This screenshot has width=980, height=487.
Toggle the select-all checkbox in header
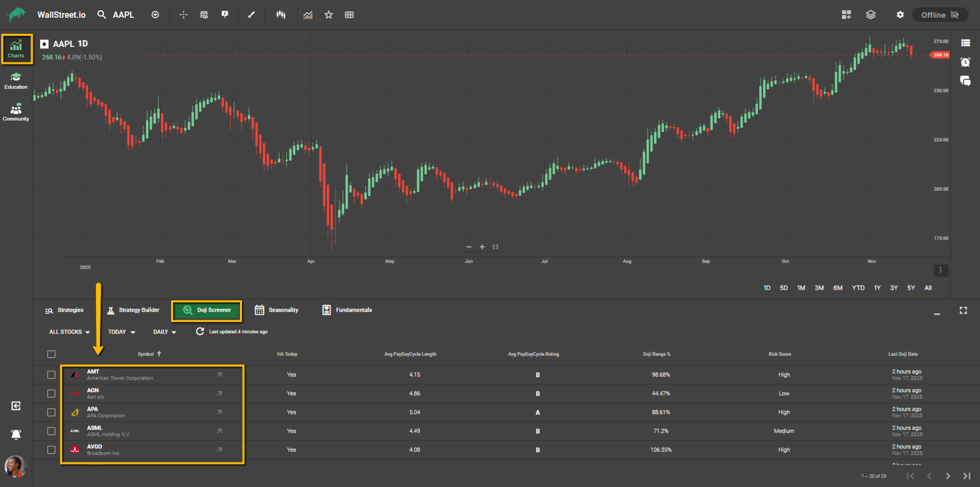(x=51, y=355)
